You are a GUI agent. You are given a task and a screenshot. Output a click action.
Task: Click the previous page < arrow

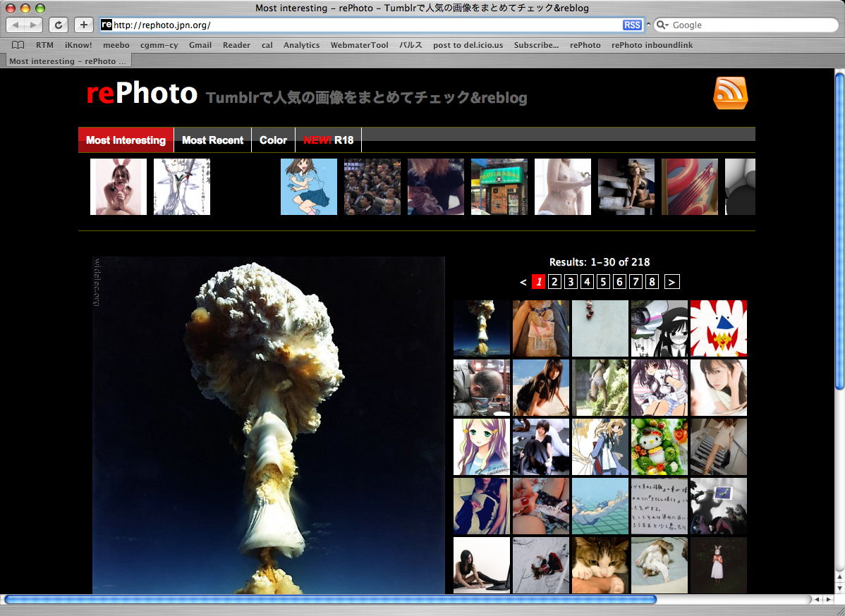pyautogui.click(x=523, y=282)
